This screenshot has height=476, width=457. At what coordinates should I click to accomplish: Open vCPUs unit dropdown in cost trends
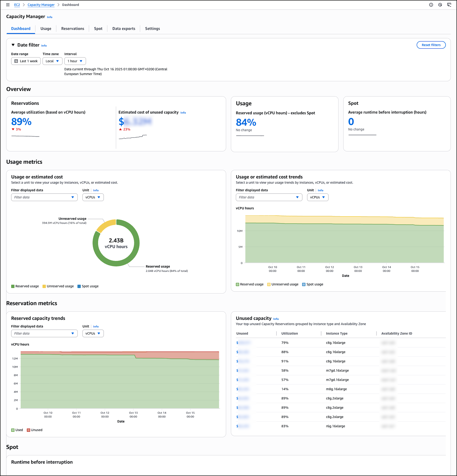317,198
